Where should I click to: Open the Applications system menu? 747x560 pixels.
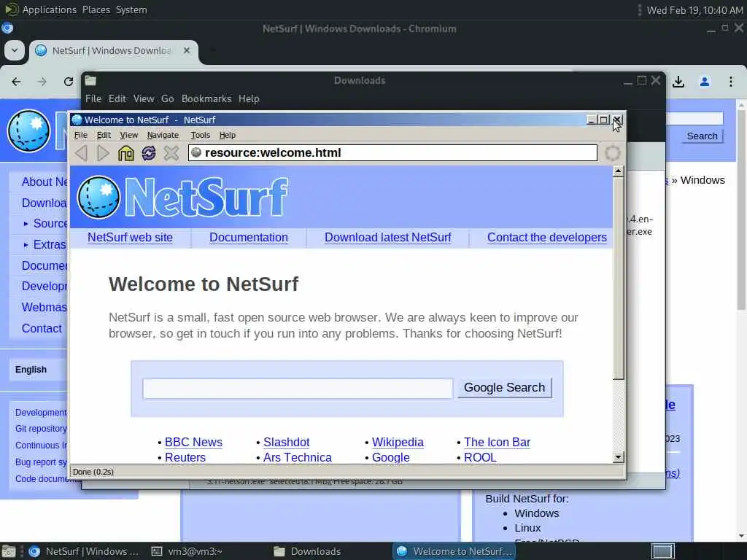(x=49, y=9)
